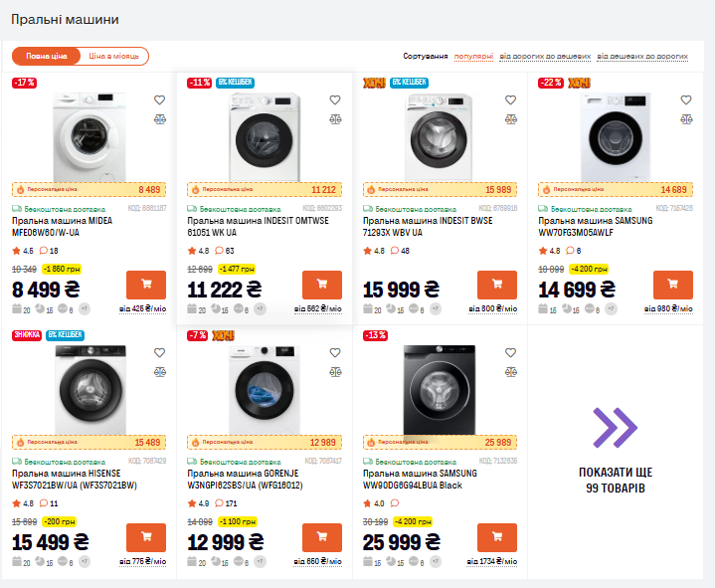Sort 'від дорогих до дешевих'

(545, 57)
